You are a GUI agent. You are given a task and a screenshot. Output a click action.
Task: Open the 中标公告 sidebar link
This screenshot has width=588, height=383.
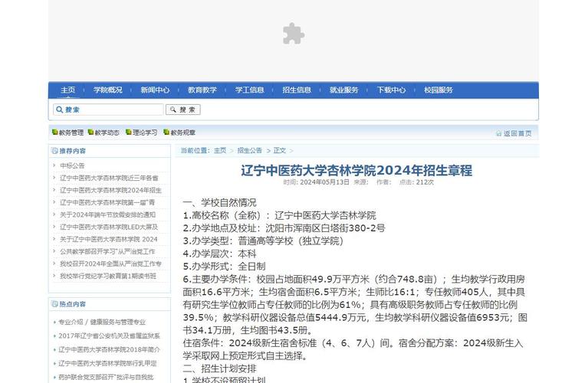[x=72, y=165]
